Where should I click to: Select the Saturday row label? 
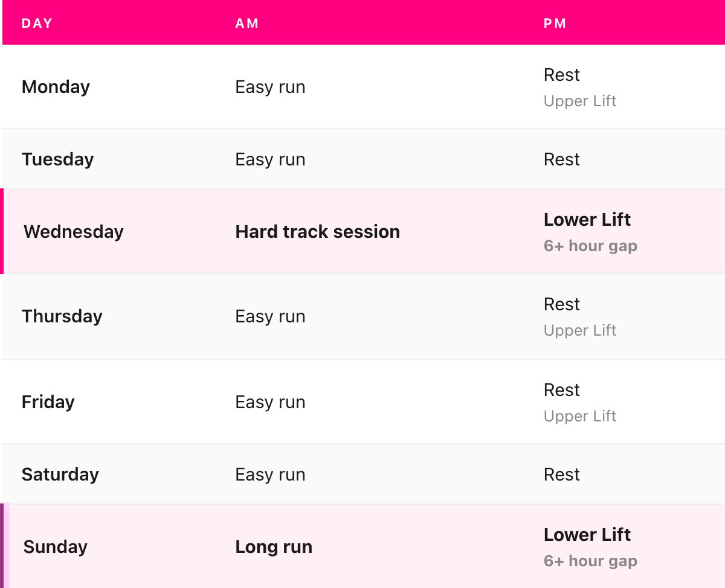60,475
